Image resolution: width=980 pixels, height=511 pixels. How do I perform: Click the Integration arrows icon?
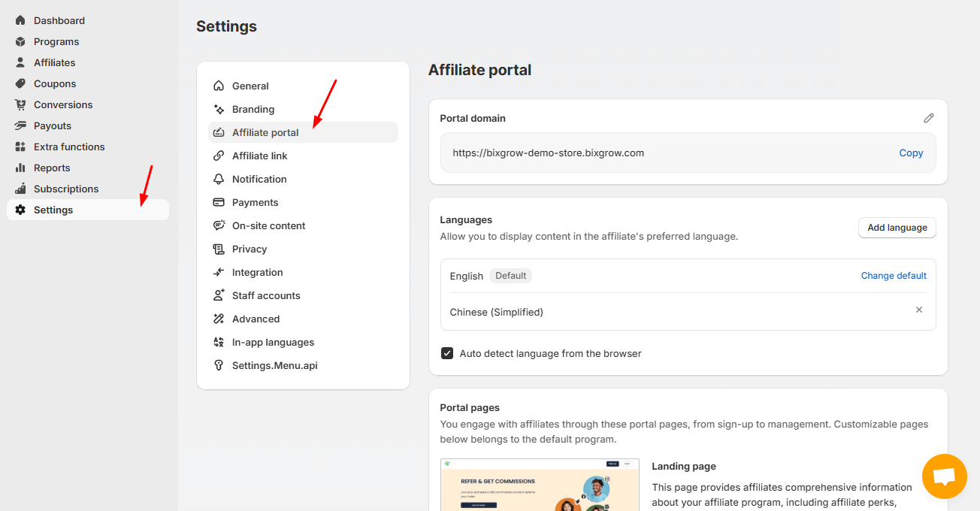[219, 272]
